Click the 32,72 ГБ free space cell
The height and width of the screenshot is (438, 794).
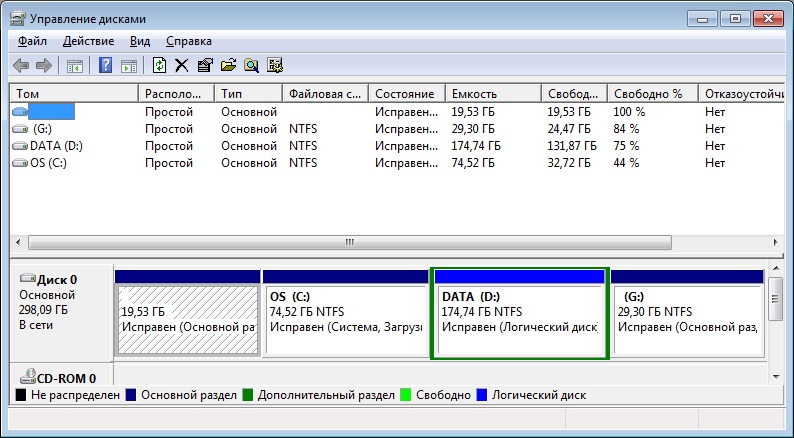[569, 163]
